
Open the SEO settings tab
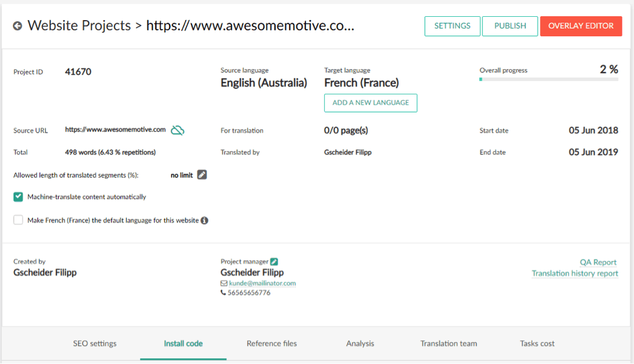tap(94, 343)
